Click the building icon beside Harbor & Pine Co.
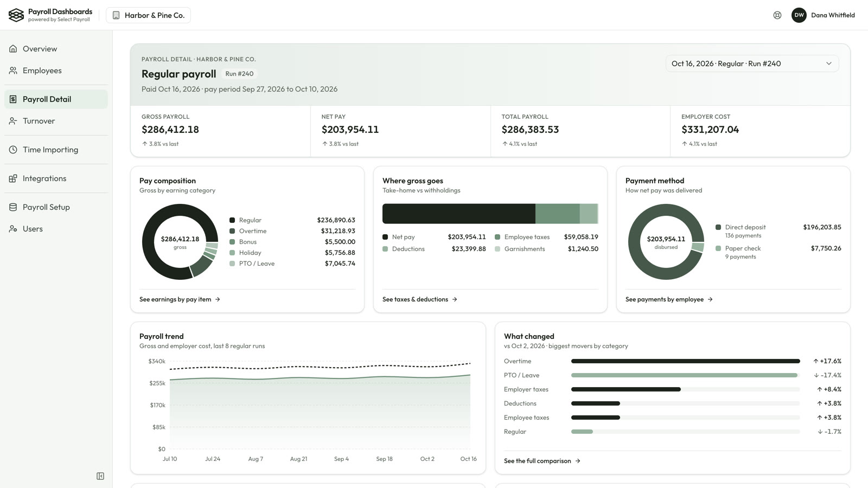The width and height of the screenshot is (868, 488). 116,15
